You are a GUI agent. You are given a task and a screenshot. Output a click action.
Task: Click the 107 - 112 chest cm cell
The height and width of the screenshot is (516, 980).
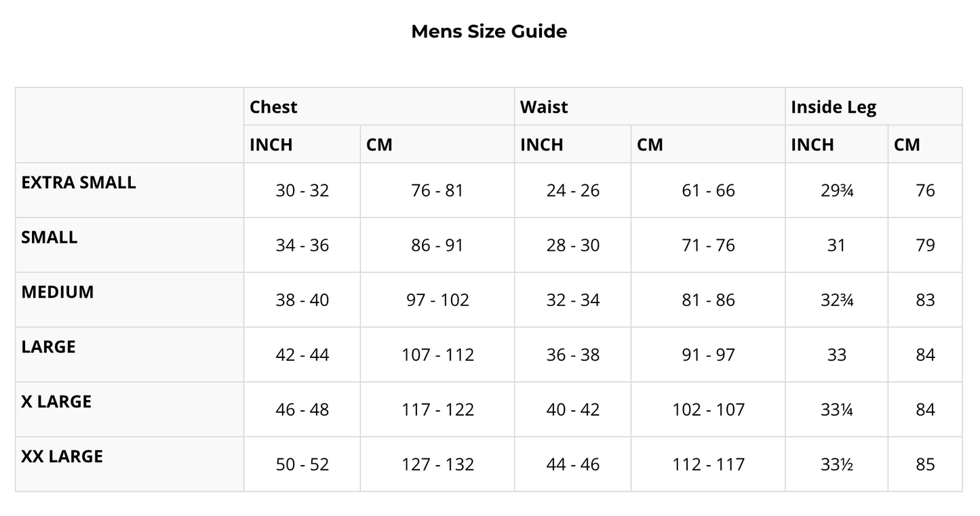(x=437, y=355)
